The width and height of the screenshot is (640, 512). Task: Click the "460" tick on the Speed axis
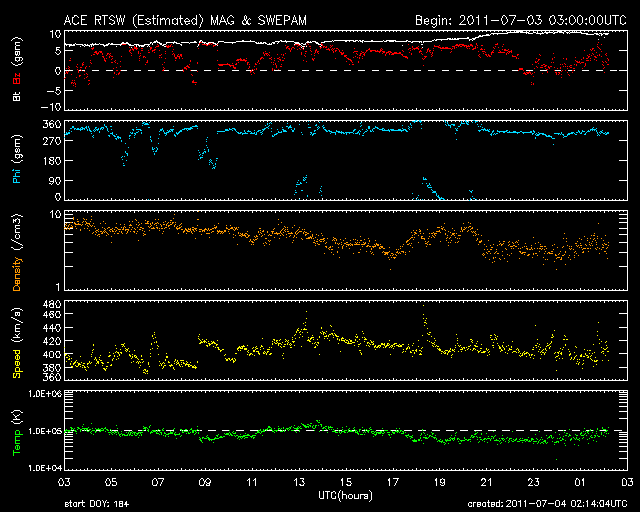(x=52, y=314)
